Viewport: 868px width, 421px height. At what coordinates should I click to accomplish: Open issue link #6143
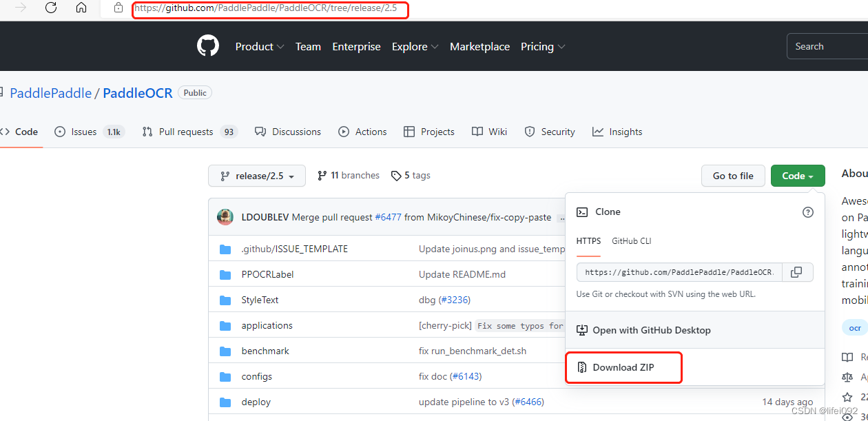[x=466, y=376]
